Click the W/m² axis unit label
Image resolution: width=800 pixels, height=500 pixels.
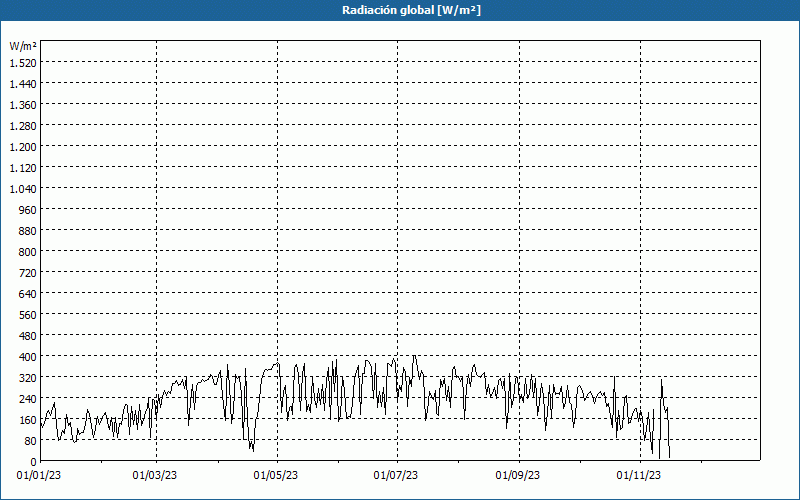(23, 46)
